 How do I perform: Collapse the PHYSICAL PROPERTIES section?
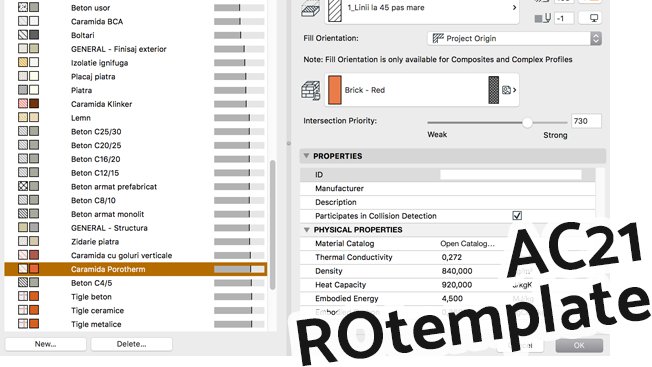coord(307,230)
